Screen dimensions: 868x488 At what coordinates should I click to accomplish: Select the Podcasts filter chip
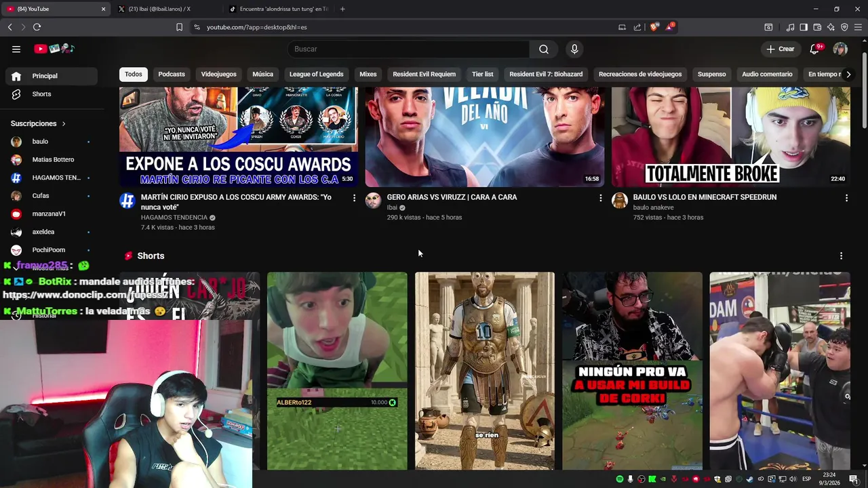172,74
